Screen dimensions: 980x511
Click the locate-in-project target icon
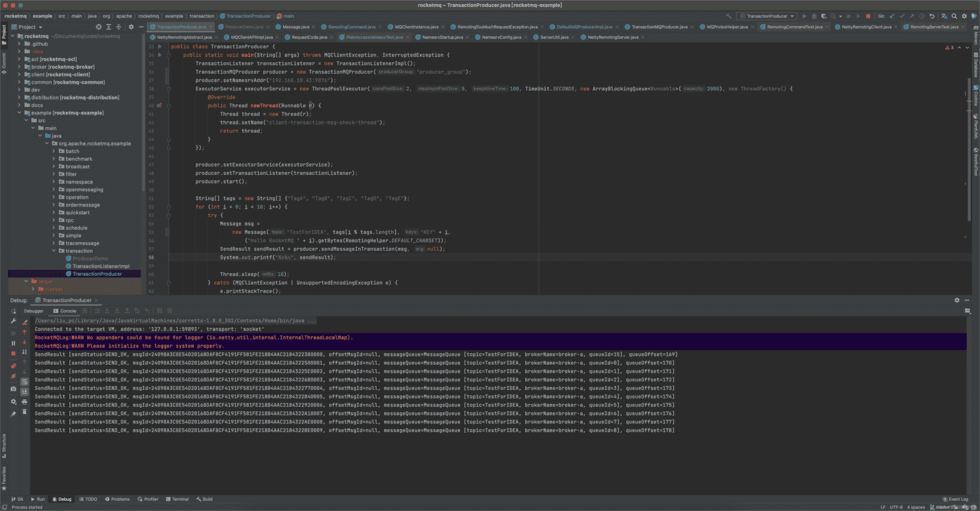click(98, 27)
